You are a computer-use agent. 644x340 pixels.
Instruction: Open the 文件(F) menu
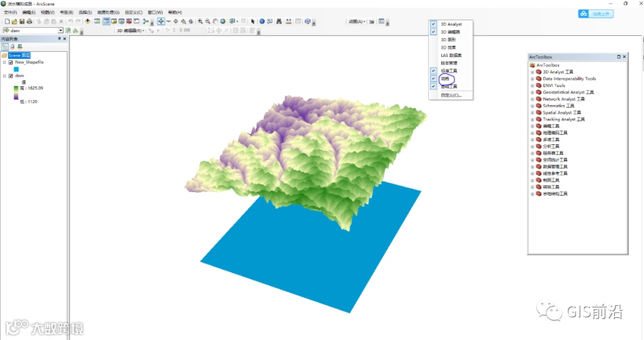(x=10, y=13)
